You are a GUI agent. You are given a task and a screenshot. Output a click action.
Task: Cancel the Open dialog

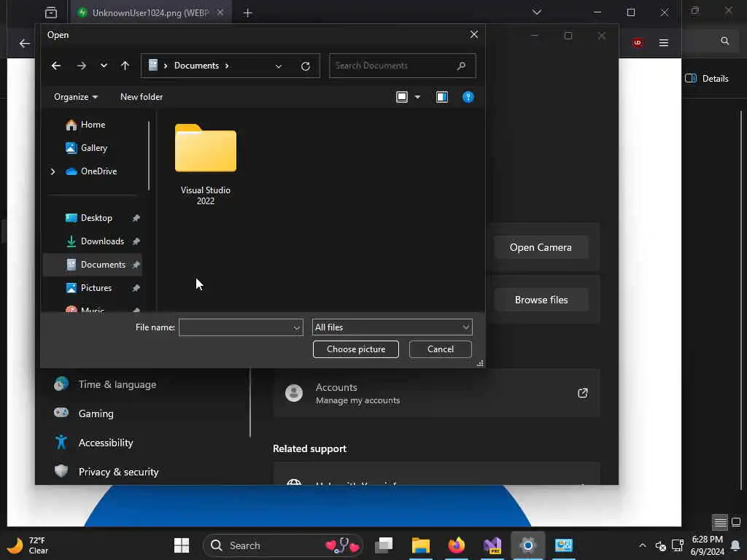[x=440, y=349]
